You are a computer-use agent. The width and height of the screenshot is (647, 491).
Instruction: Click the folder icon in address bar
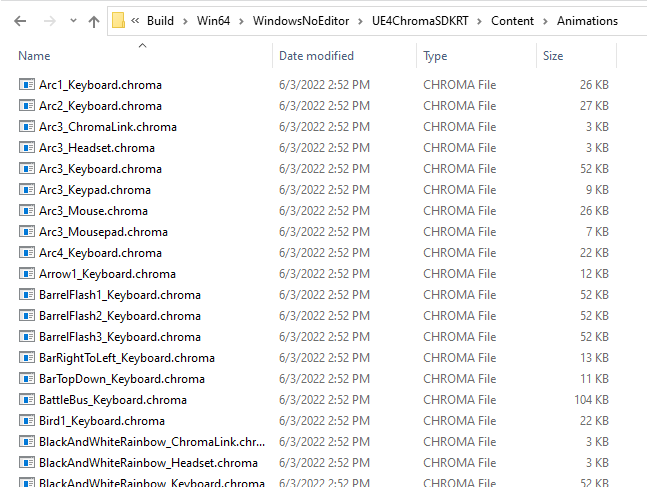click(119, 20)
